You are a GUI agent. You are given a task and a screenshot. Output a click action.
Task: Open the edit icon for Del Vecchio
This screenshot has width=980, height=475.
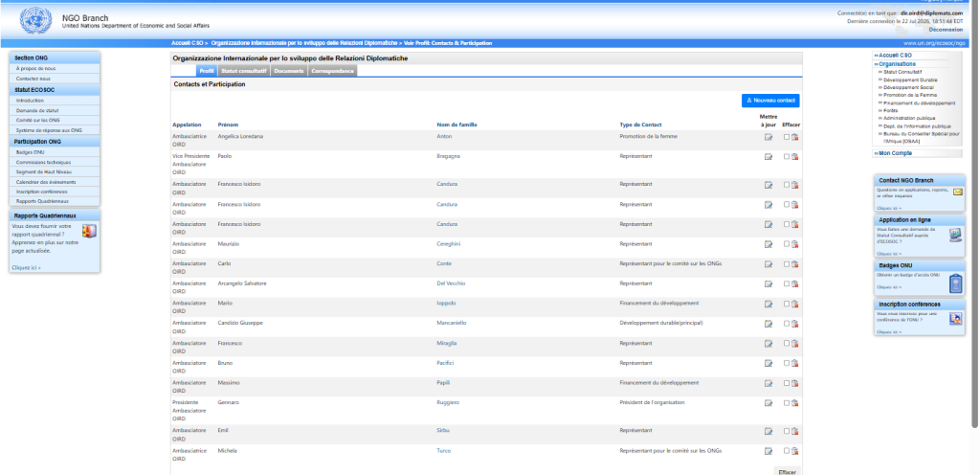pyautogui.click(x=768, y=283)
